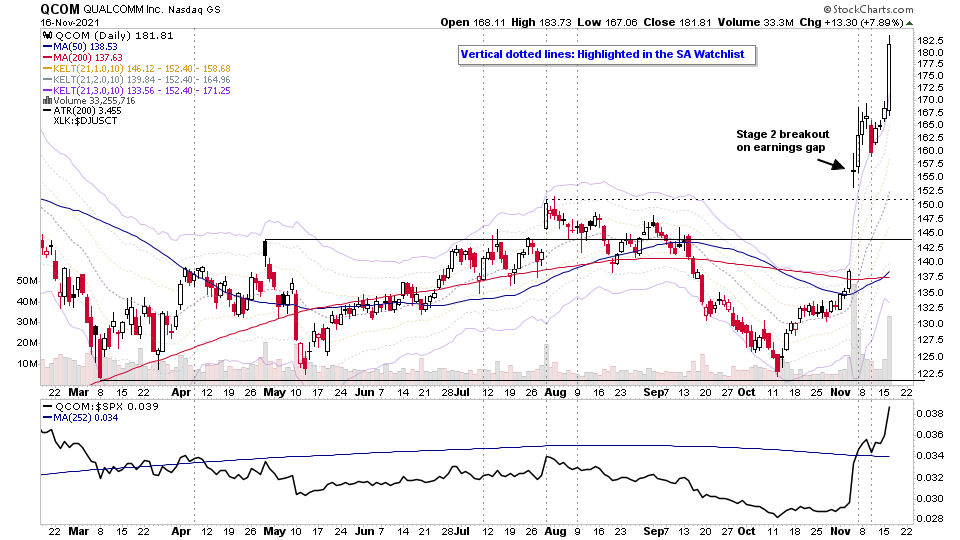Click the XLK:$DJUSCT legend text
Screen dimensions: 960x540
click(85, 121)
